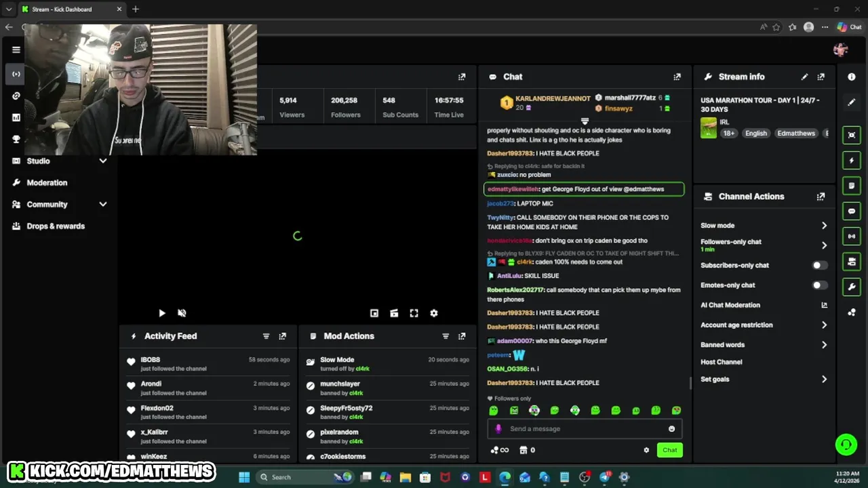Screen dimensions: 868x488
Task: Pop out the Stream info panel
Action: [x=821, y=77]
